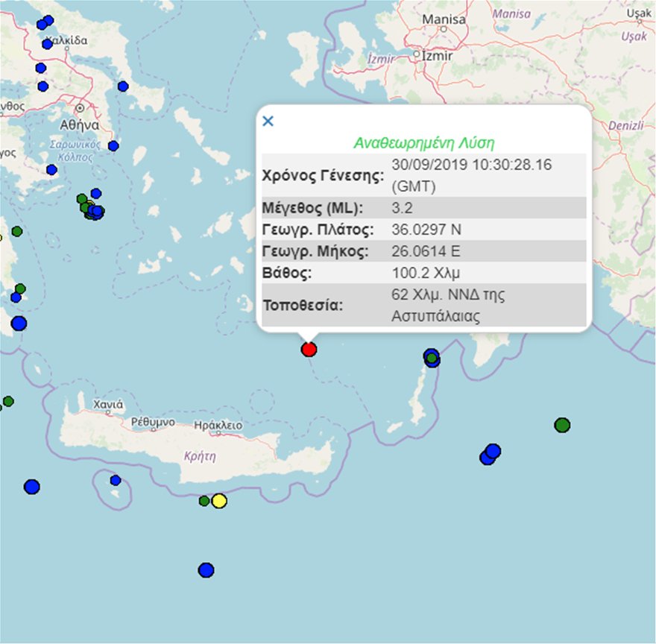Click the depth value 100.2 Χλμ
This screenshot has height=644, width=656.
coord(422,272)
